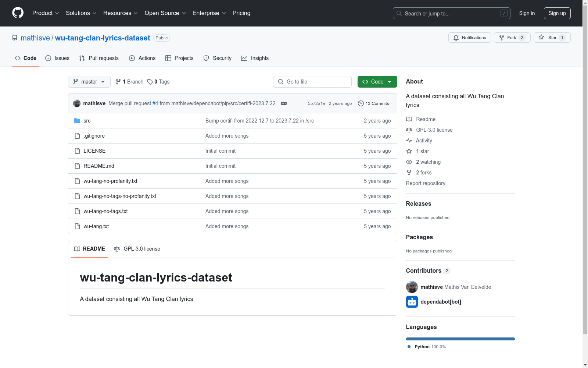Switch to the Actions tab
This screenshot has height=368, width=588.
pyautogui.click(x=142, y=58)
